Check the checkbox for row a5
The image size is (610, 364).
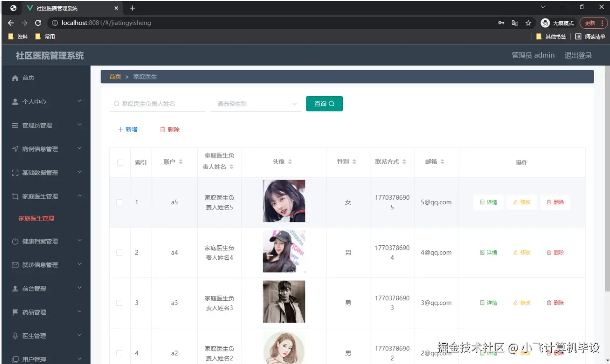120,203
